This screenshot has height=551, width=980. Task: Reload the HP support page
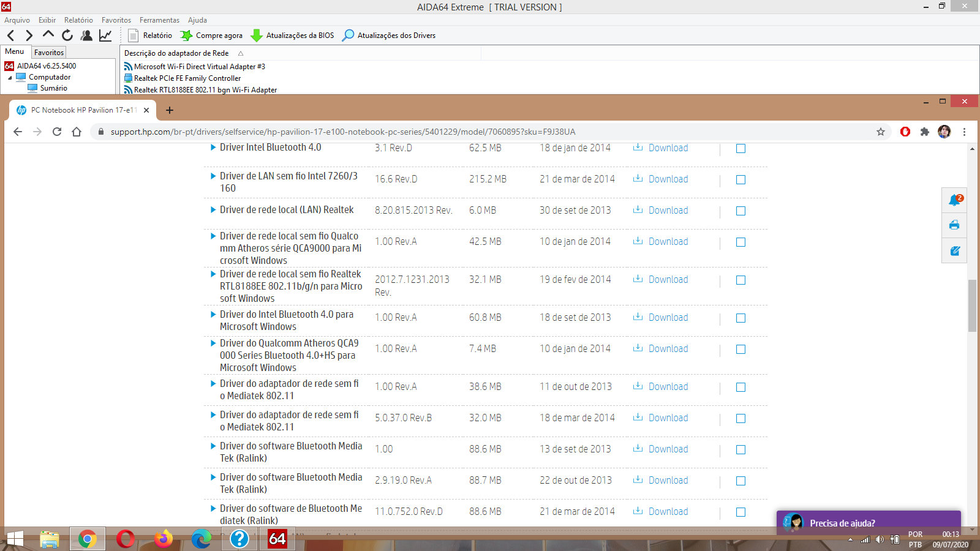click(x=57, y=132)
